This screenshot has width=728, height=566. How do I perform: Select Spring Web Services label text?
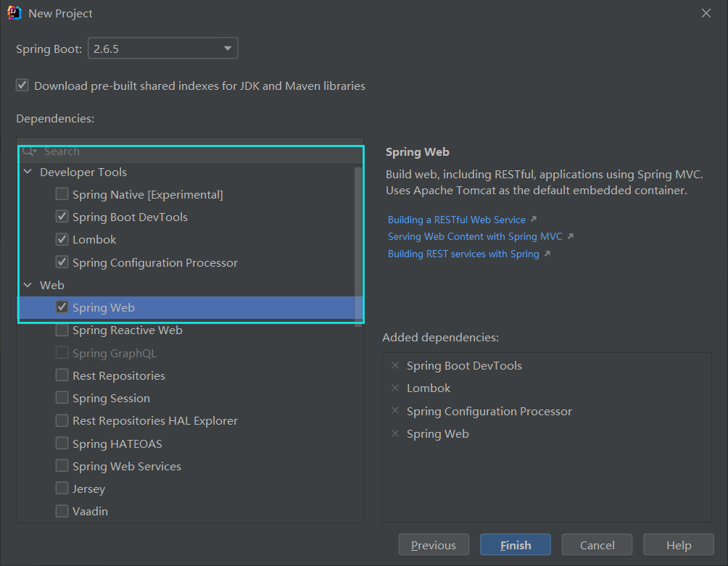(x=127, y=466)
